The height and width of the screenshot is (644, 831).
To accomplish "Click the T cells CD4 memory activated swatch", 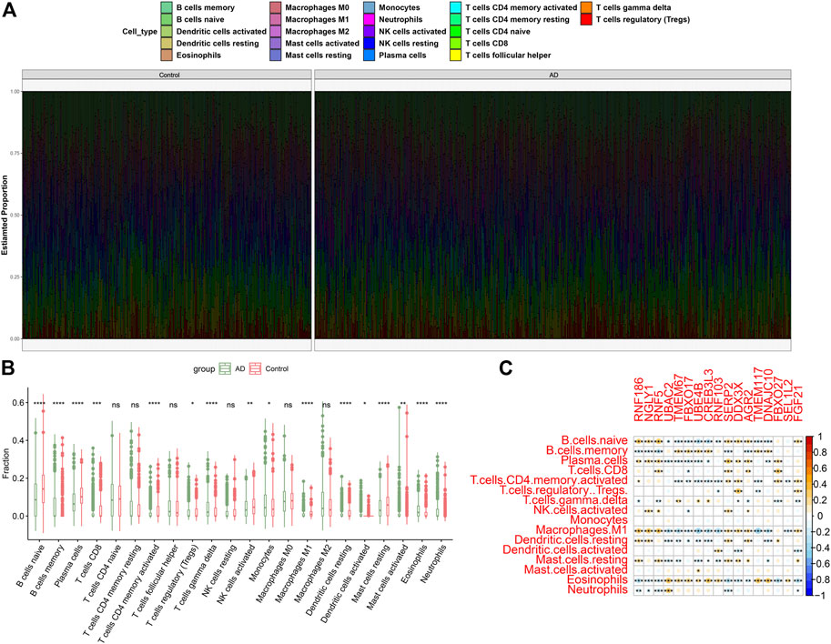I will [456, 7].
